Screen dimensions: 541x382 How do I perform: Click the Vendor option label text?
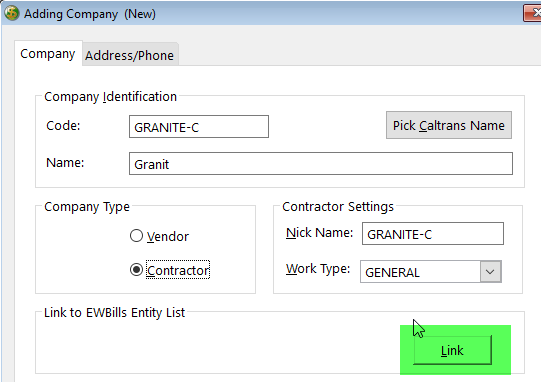click(x=168, y=236)
